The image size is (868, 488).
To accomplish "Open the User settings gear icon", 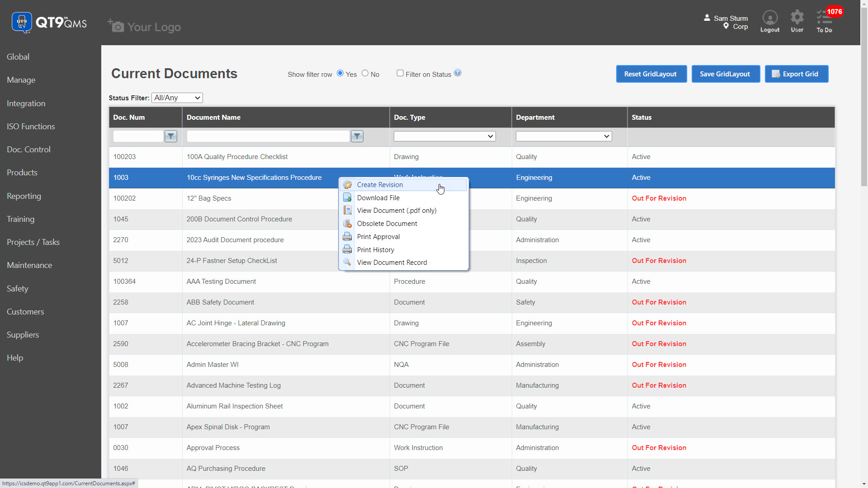I will [797, 21].
